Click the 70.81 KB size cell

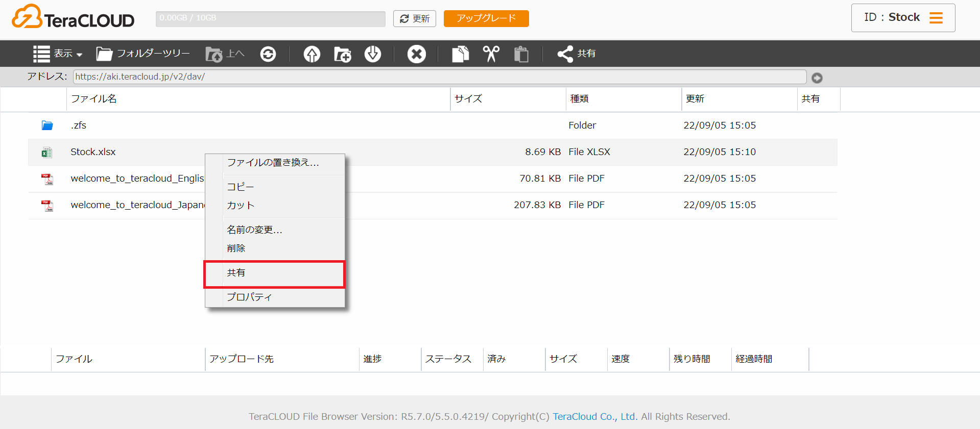click(540, 179)
